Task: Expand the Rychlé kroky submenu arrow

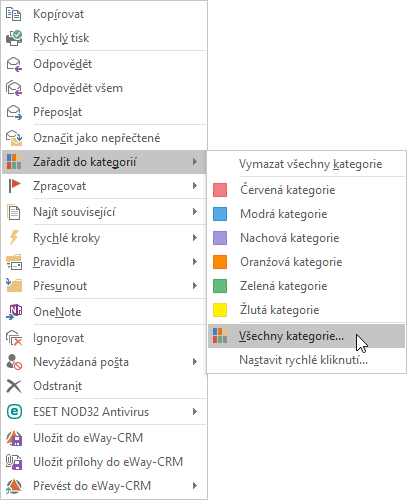Action: tap(195, 238)
